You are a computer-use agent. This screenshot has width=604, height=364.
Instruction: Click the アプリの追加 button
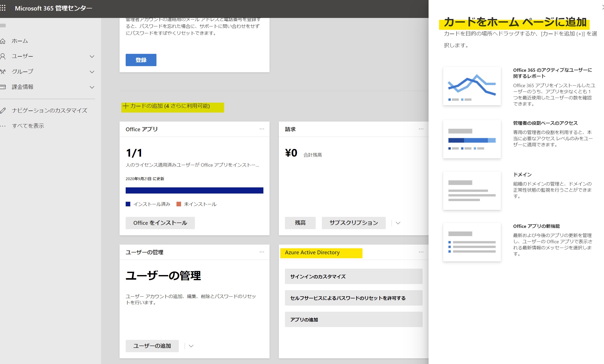coord(354,319)
